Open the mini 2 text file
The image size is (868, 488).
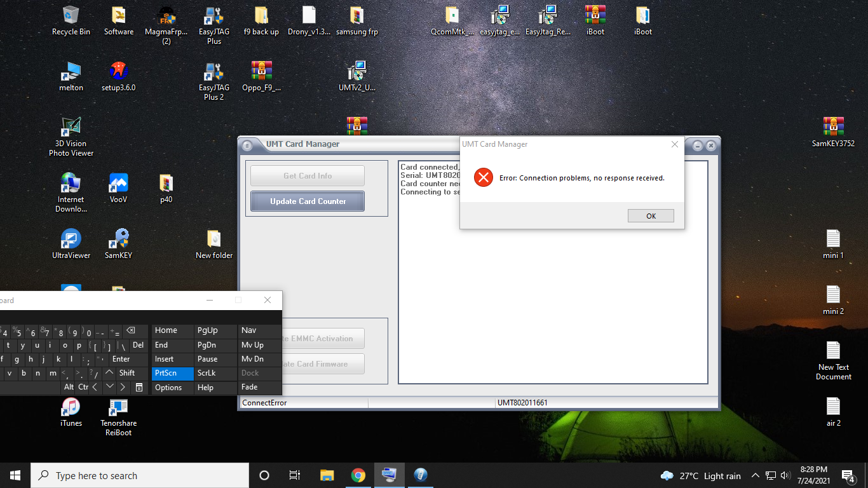pyautogui.click(x=833, y=300)
